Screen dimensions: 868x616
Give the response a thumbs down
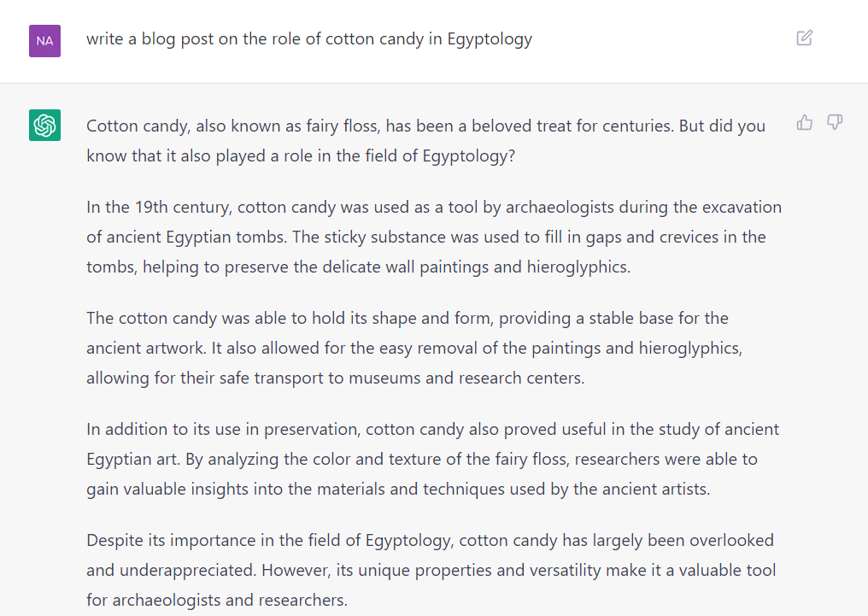coord(835,122)
